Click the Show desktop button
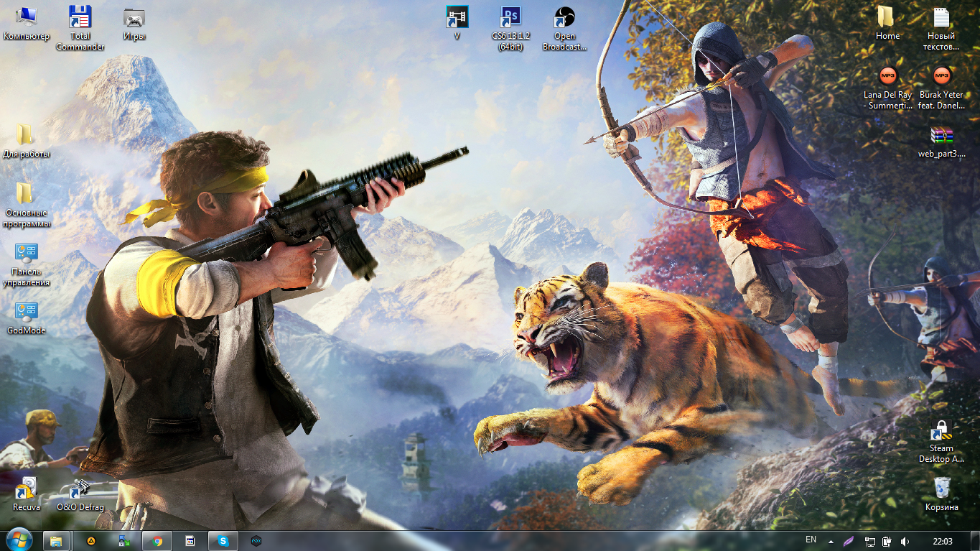 point(974,541)
